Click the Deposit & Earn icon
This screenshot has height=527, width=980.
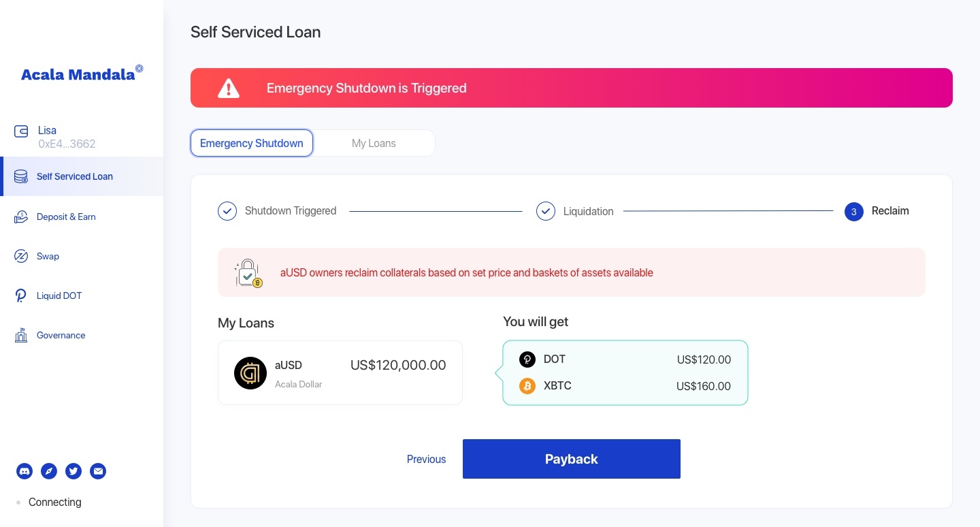pyautogui.click(x=21, y=217)
